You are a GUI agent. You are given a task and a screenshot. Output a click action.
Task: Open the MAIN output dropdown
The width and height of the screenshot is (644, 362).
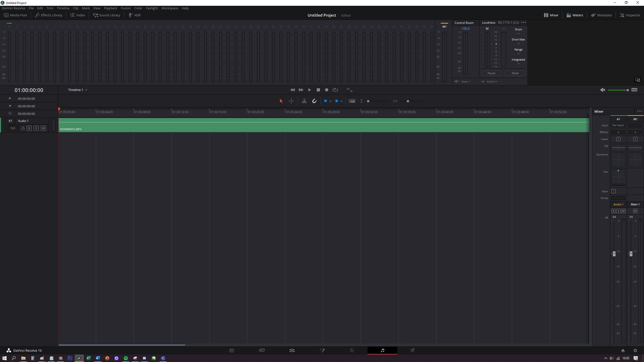click(492, 82)
